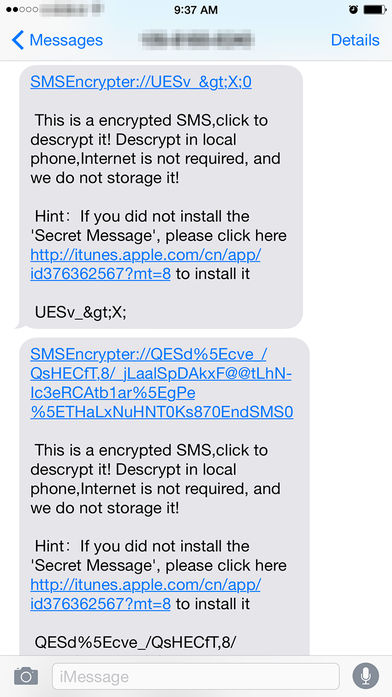The height and width of the screenshot is (697, 392).
Task: Open the SMSEncrypter://UESv_&gt;X;0 link
Action: [141, 82]
